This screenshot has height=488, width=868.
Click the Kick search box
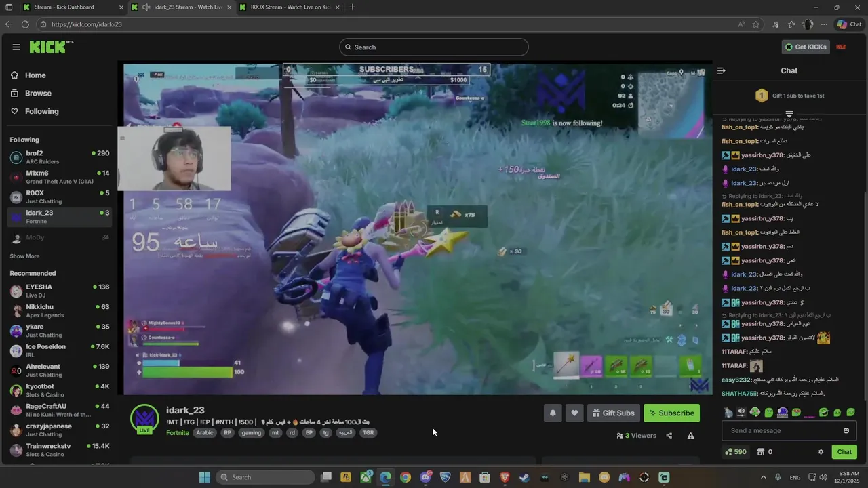[434, 47]
